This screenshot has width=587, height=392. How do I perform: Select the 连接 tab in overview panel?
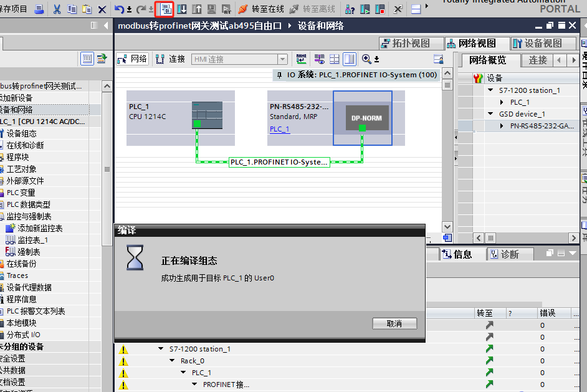click(538, 60)
